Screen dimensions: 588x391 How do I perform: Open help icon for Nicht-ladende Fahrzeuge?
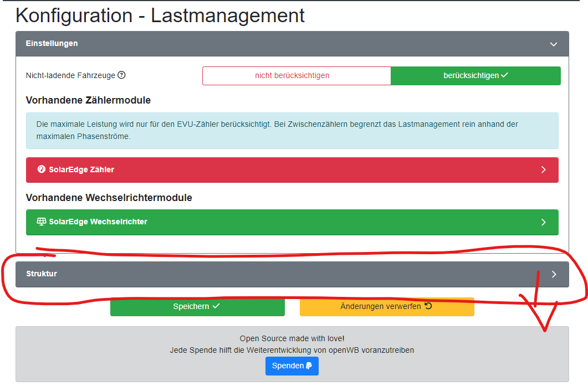[x=121, y=75]
